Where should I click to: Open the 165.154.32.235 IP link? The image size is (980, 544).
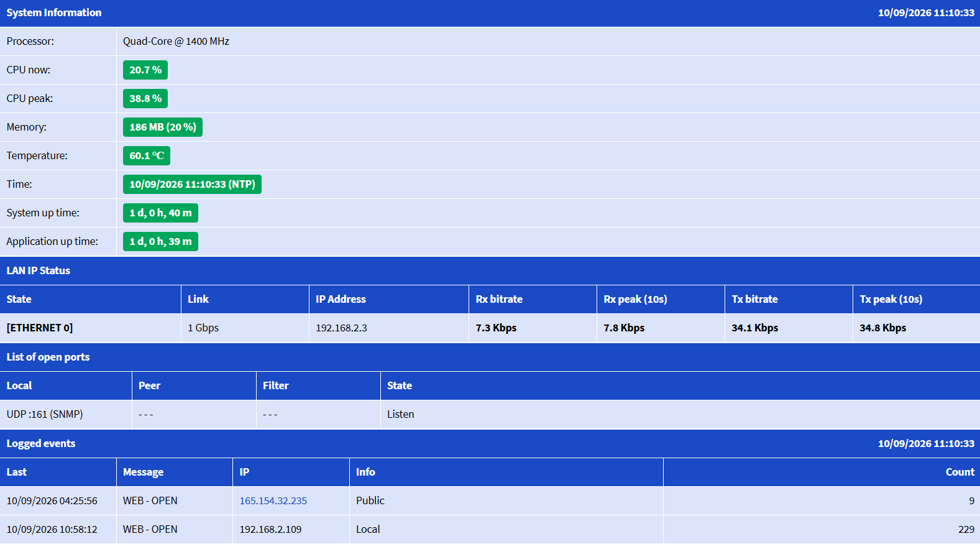pyautogui.click(x=273, y=500)
